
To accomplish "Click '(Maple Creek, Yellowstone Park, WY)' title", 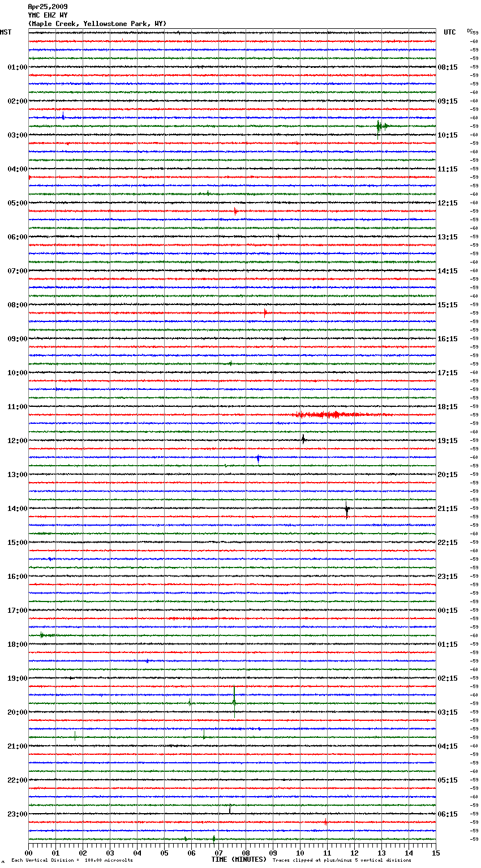I will [97, 24].
